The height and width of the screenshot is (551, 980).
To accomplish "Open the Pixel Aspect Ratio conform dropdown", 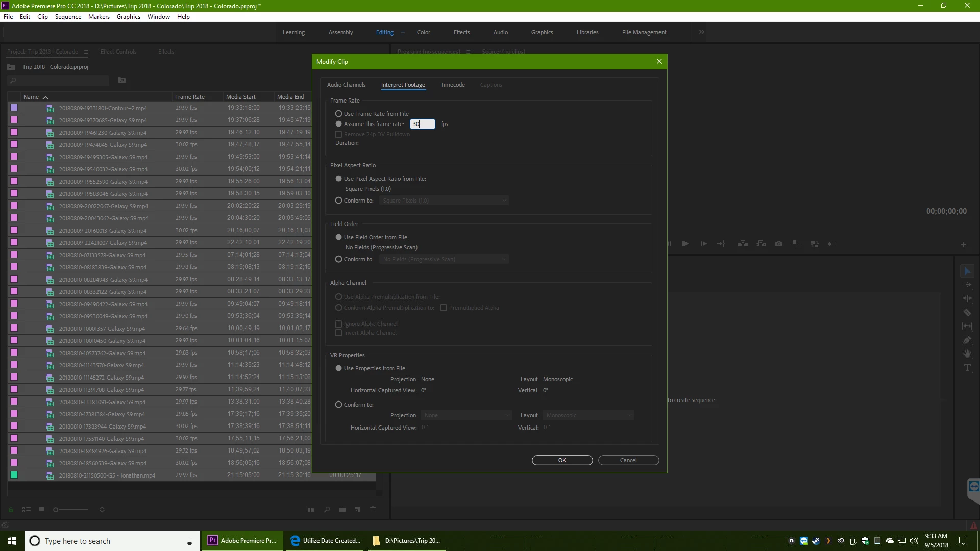I will tap(444, 201).
